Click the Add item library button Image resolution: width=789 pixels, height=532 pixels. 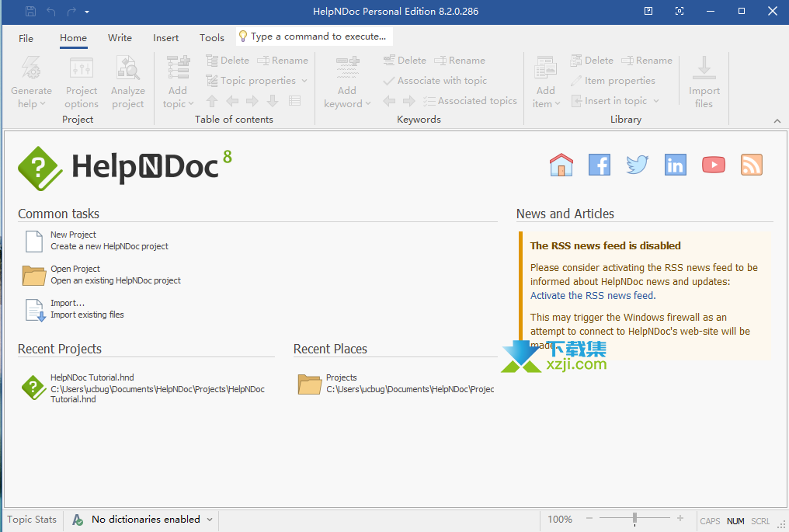click(x=546, y=82)
